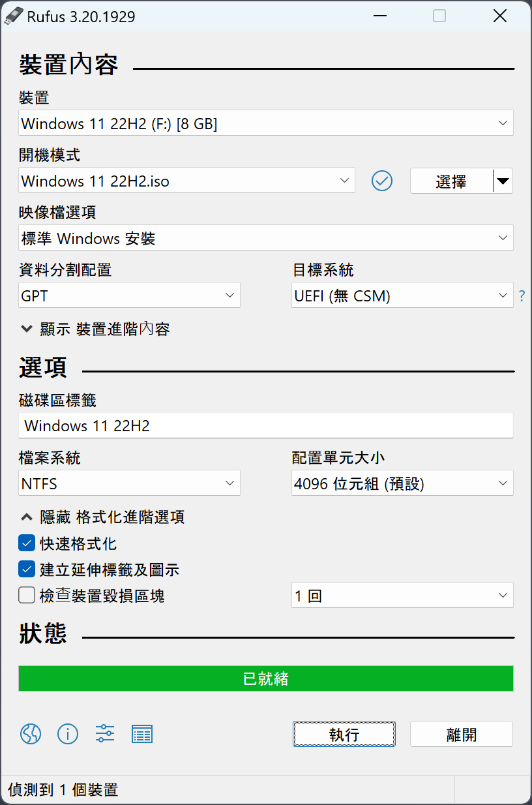
Task: Enable 檢查裝置毀損區塊 checkbox
Action: click(x=27, y=596)
